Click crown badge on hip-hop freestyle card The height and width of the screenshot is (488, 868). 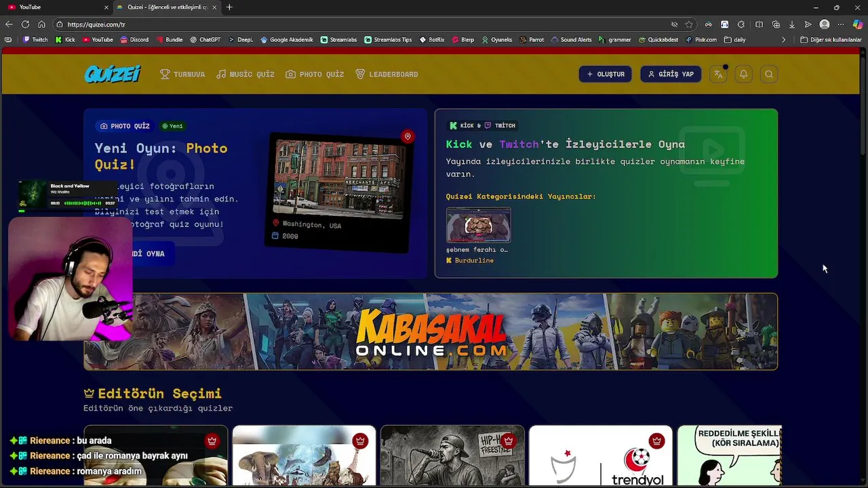[508, 441]
